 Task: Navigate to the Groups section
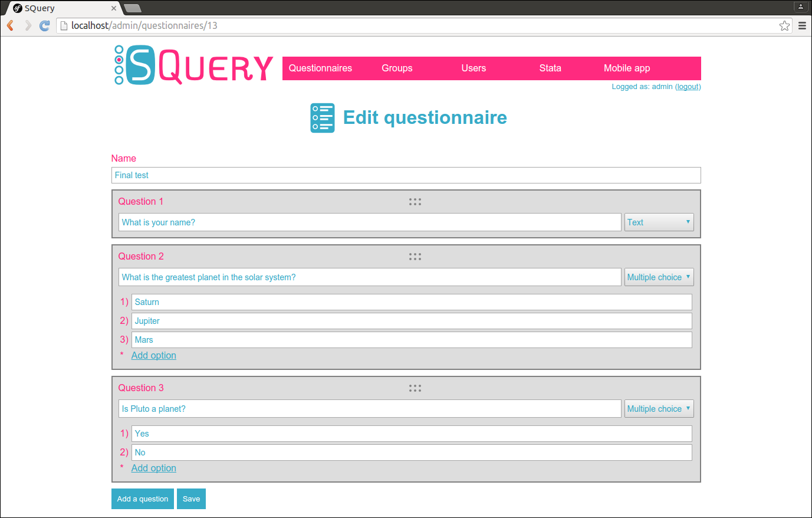(396, 68)
